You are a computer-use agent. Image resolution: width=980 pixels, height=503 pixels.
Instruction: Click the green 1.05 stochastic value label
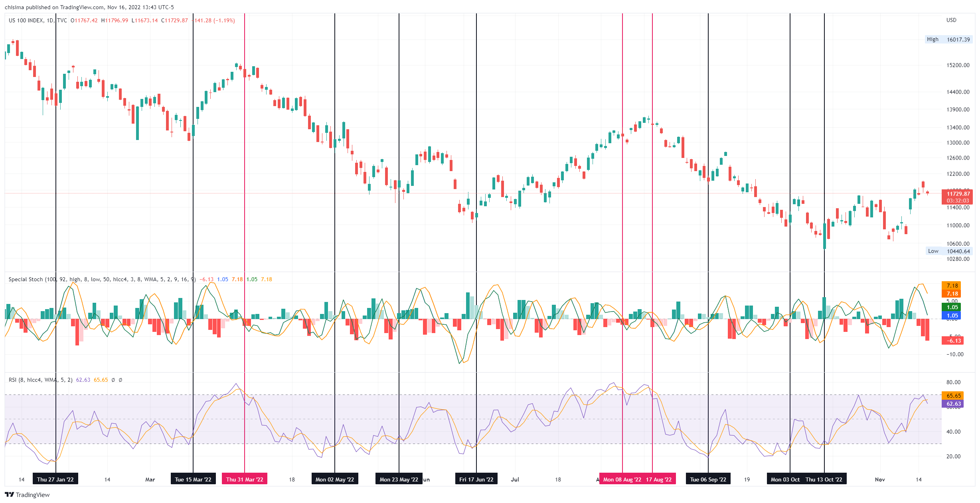tap(952, 307)
